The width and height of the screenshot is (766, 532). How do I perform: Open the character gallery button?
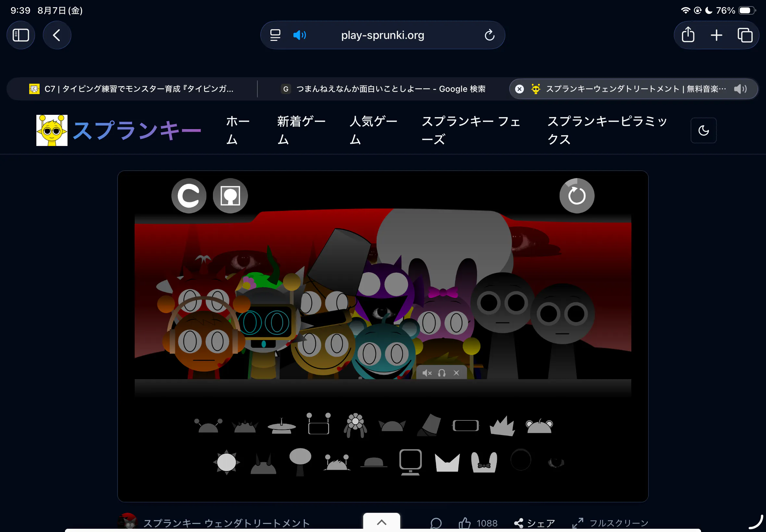[x=230, y=196]
